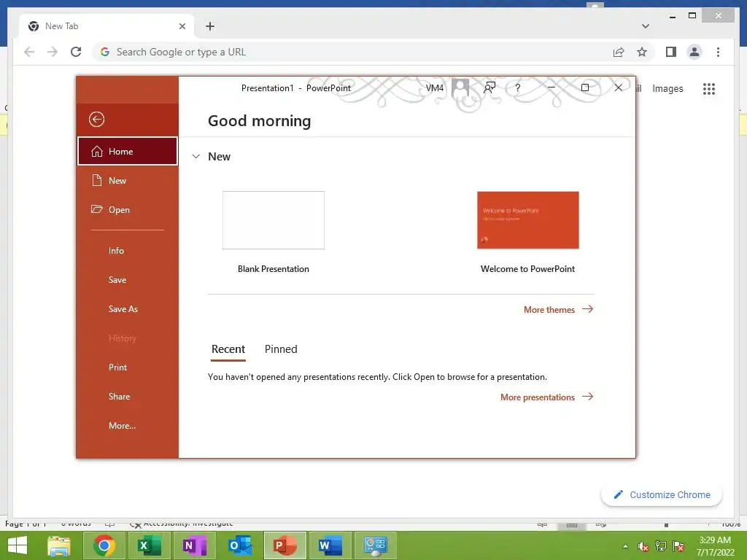The image size is (747, 560).
Task: Switch to the Pinned tab
Action: point(281,349)
